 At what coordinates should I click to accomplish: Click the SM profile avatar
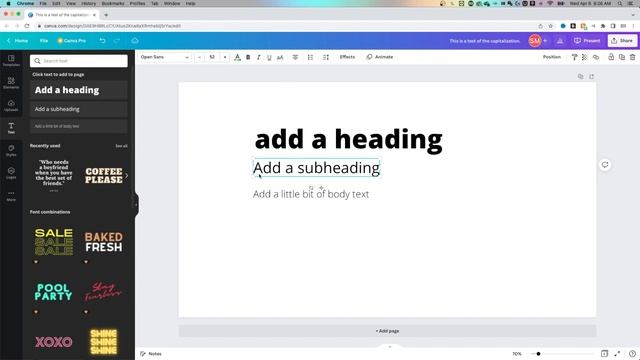click(x=535, y=41)
